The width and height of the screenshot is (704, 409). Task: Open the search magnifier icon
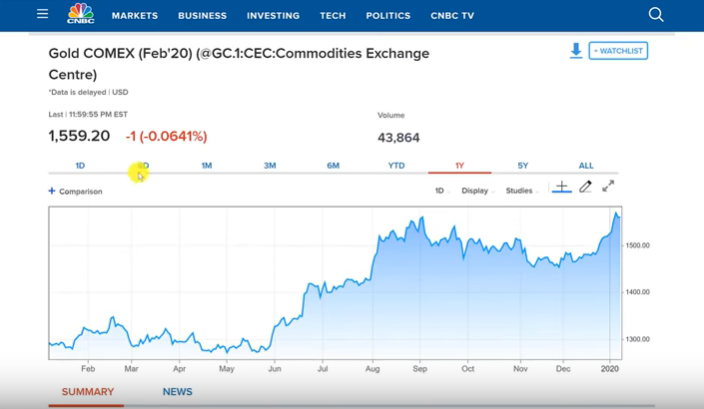[656, 15]
